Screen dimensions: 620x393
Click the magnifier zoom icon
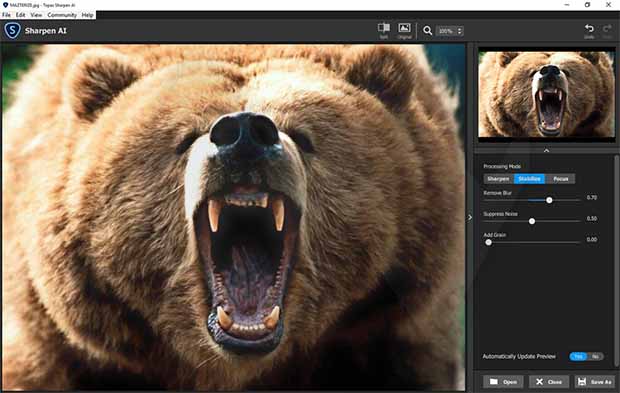427,30
